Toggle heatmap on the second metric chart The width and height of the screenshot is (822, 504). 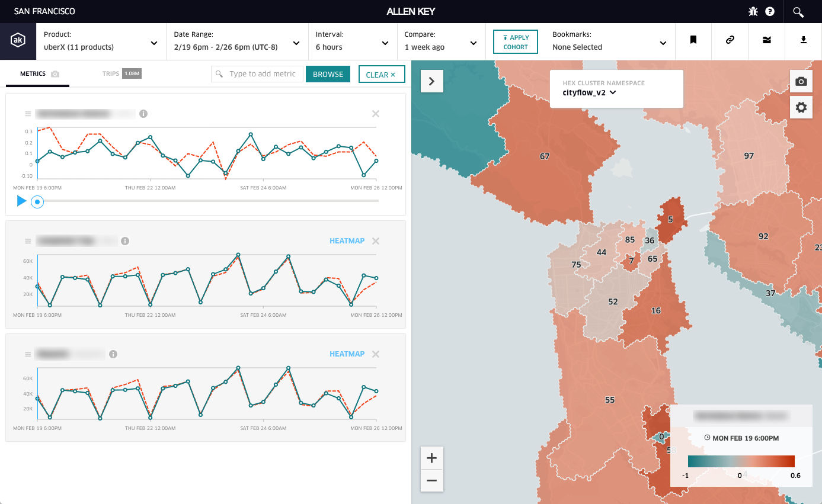tap(347, 241)
